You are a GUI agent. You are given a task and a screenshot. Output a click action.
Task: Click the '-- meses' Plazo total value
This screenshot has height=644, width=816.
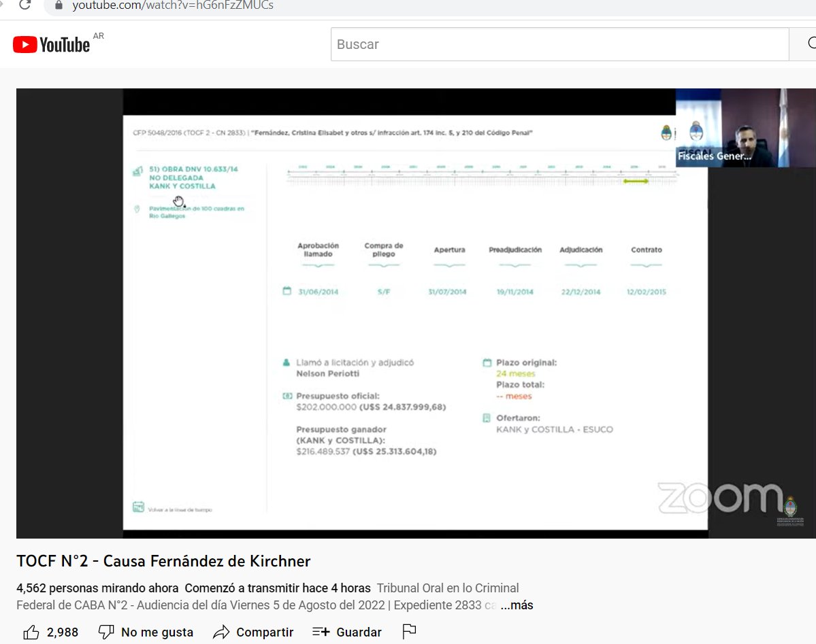pyautogui.click(x=514, y=396)
